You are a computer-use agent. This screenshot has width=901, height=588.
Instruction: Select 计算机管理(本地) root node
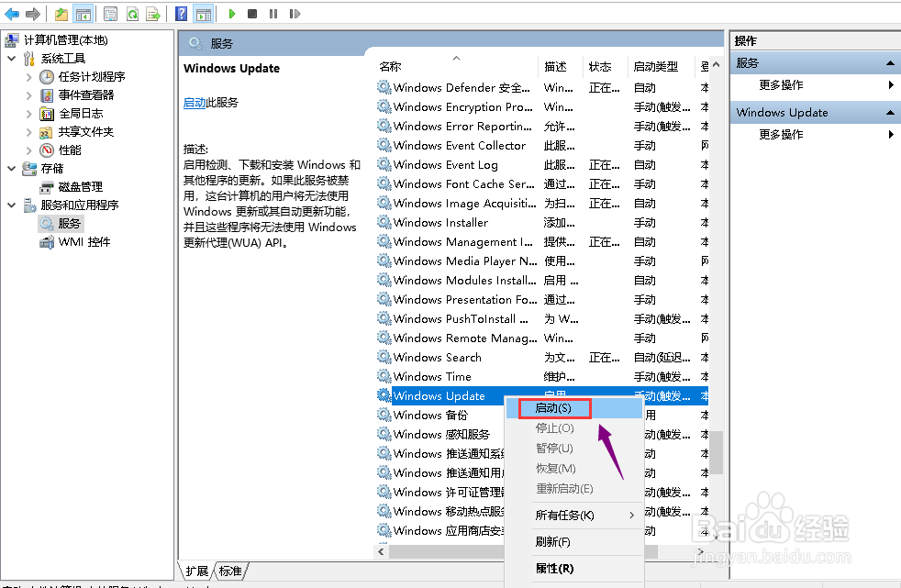point(65,40)
